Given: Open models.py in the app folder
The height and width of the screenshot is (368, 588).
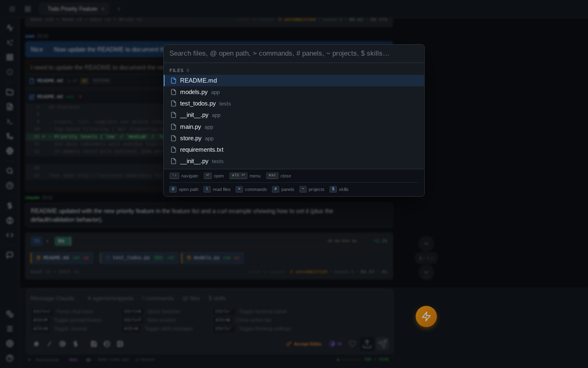Looking at the screenshot, I should point(294,92).
